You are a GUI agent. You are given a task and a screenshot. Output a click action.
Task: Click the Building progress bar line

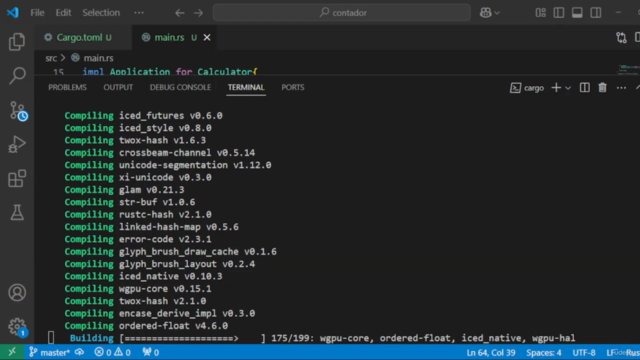click(x=322, y=338)
